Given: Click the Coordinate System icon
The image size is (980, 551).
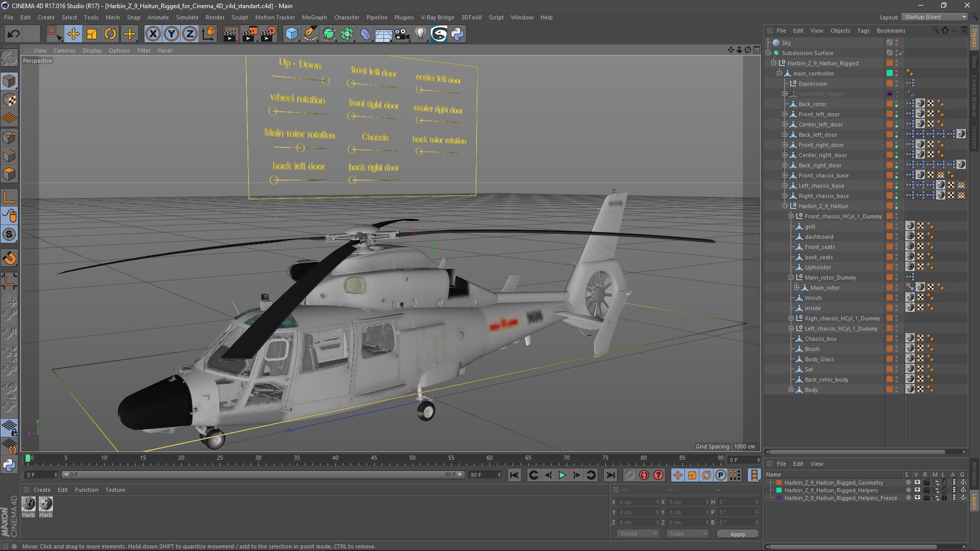Looking at the screenshot, I should point(208,34).
